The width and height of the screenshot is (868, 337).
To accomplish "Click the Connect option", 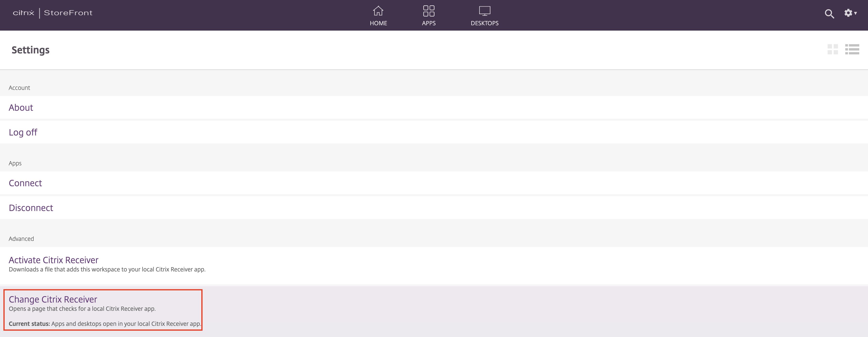I will [x=25, y=183].
